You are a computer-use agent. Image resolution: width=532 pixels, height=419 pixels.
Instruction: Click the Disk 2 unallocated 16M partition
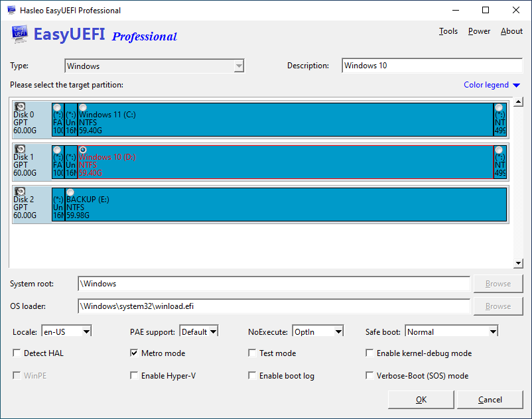(x=58, y=205)
